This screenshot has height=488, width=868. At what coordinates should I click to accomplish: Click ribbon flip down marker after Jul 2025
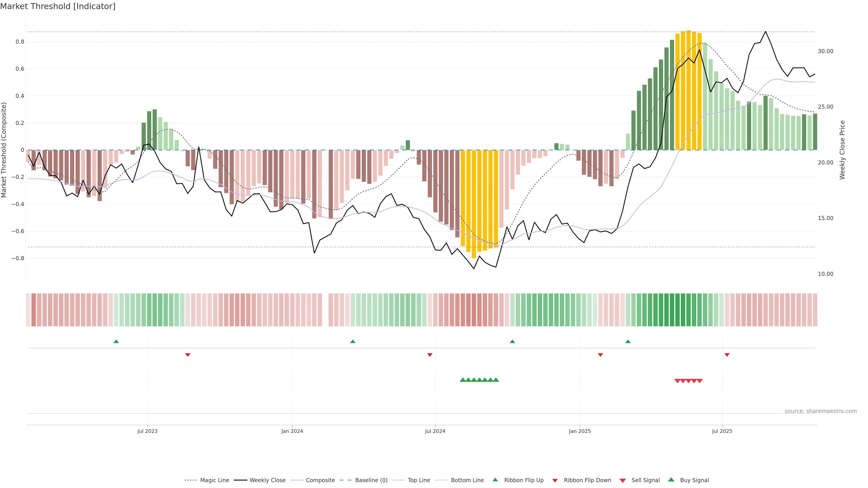point(727,355)
